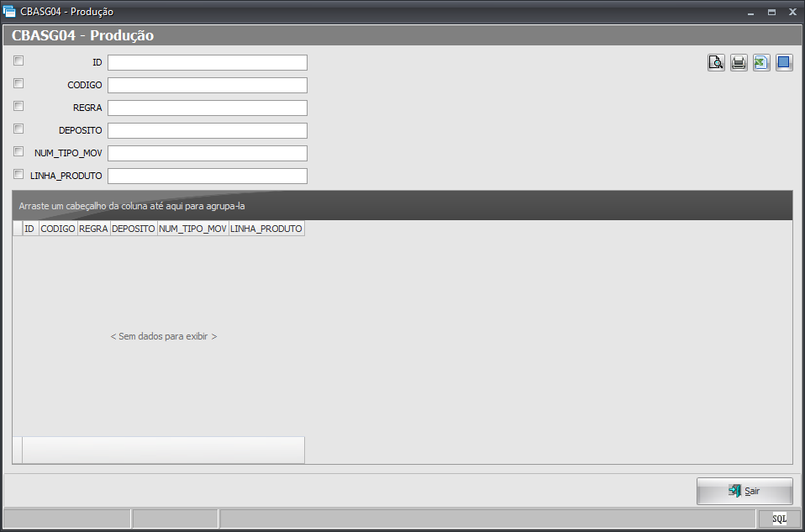Minimize the CBASG04 window

(x=751, y=13)
